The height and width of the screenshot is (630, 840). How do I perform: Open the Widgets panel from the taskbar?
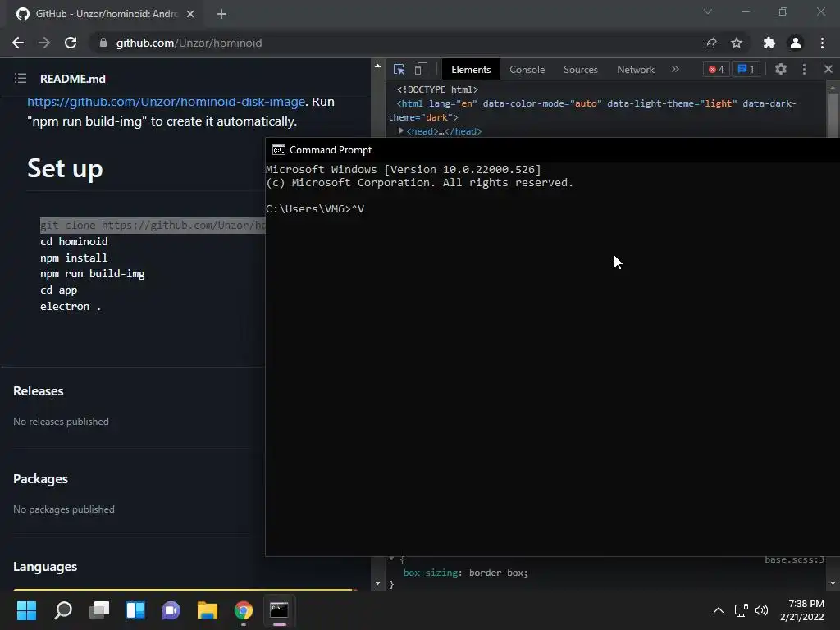click(135, 610)
